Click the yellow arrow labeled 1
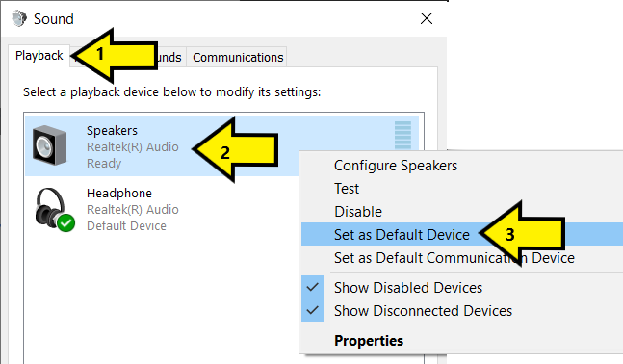 [x=115, y=55]
